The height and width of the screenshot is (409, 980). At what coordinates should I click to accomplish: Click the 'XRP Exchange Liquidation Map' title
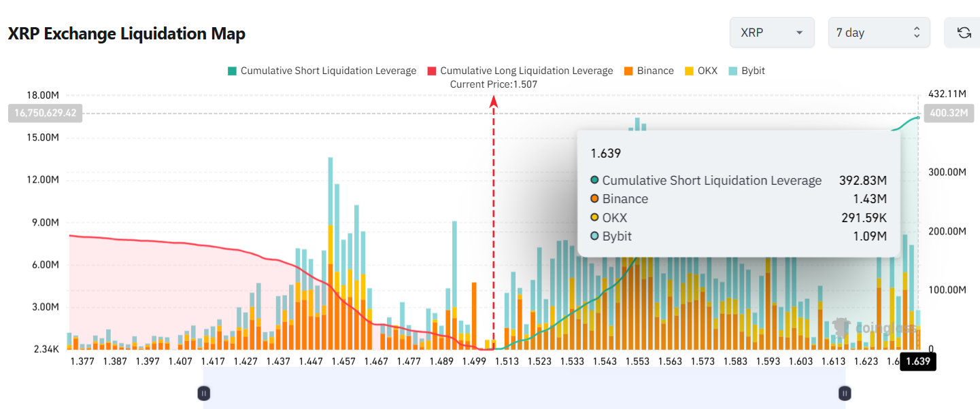click(126, 33)
